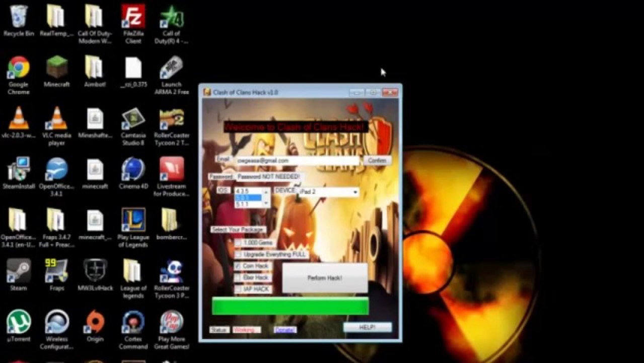
Task: Open the MW3LvlHack icon
Action: 95,275
